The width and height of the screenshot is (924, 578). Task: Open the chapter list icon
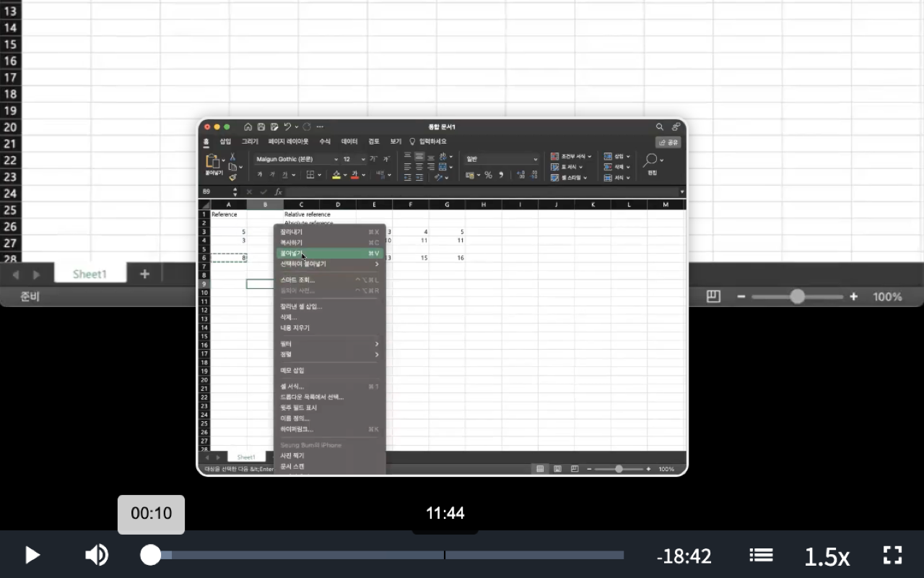[761, 555]
